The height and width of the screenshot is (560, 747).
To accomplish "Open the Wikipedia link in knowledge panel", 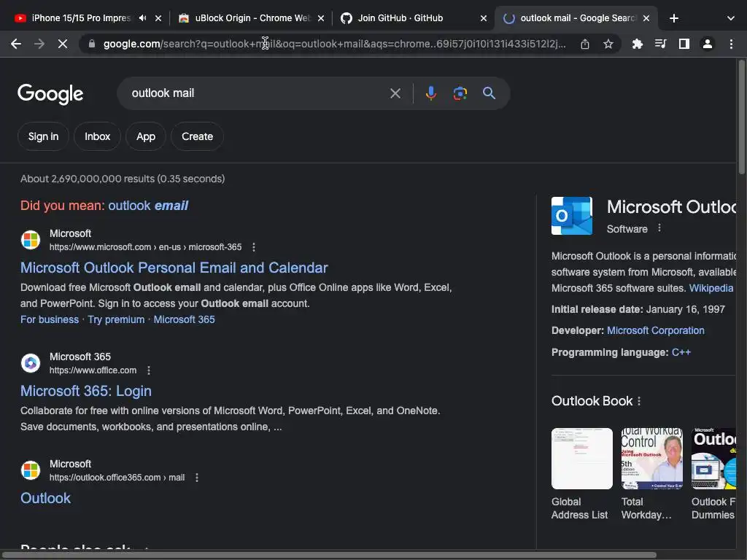I will [x=711, y=288].
